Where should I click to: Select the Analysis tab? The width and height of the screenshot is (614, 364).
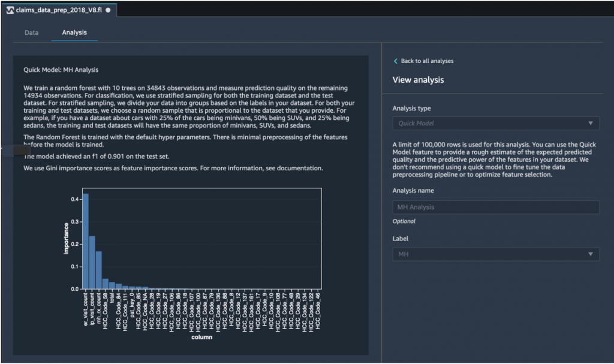click(x=74, y=32)
